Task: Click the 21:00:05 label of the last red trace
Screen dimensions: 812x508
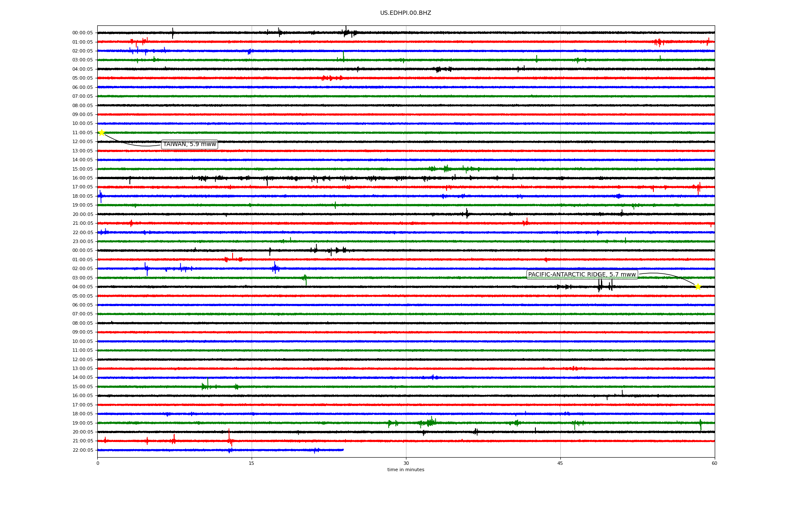Action: coord(82,441)
